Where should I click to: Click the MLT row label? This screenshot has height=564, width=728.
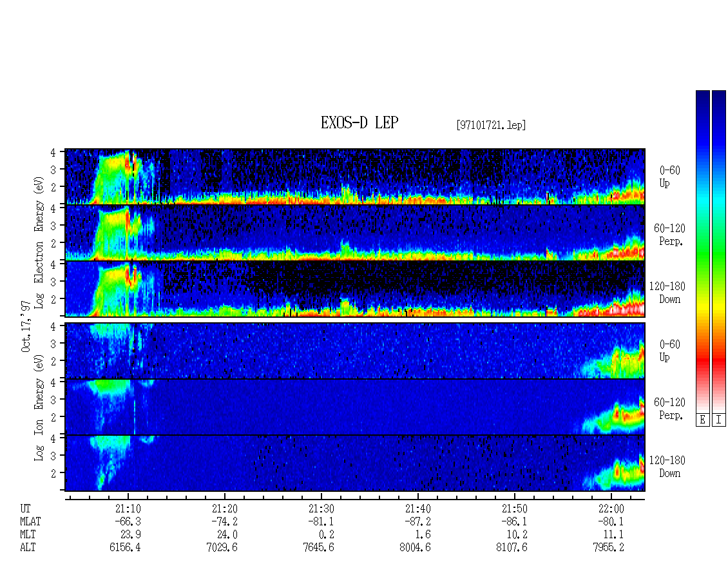[28, 535]
